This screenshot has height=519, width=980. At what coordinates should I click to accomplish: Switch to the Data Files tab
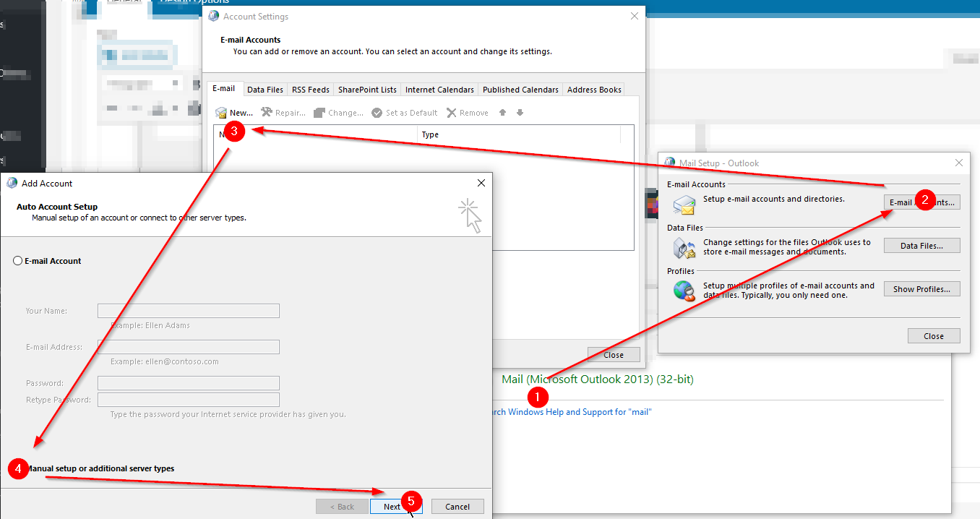point(265,90)
